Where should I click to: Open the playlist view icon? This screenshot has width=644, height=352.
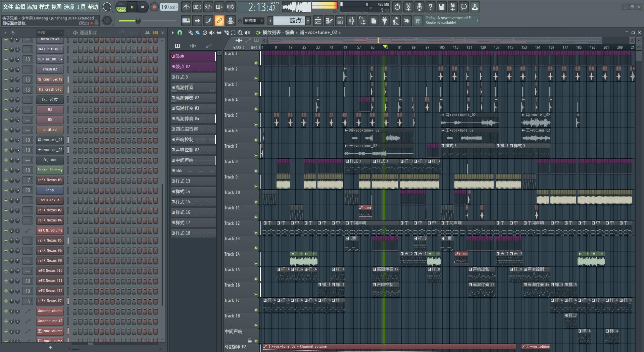(318, 21)
